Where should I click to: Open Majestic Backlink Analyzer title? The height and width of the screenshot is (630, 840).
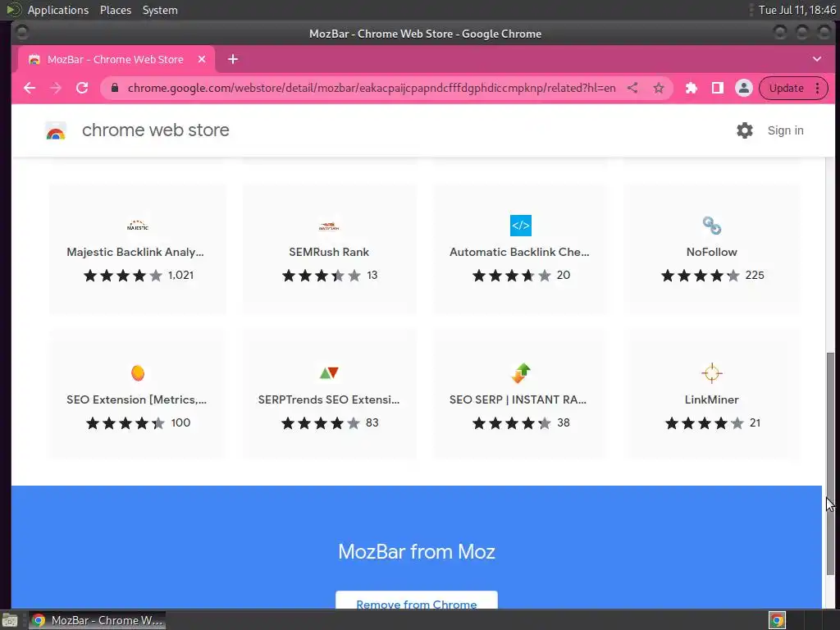(135, 252)
